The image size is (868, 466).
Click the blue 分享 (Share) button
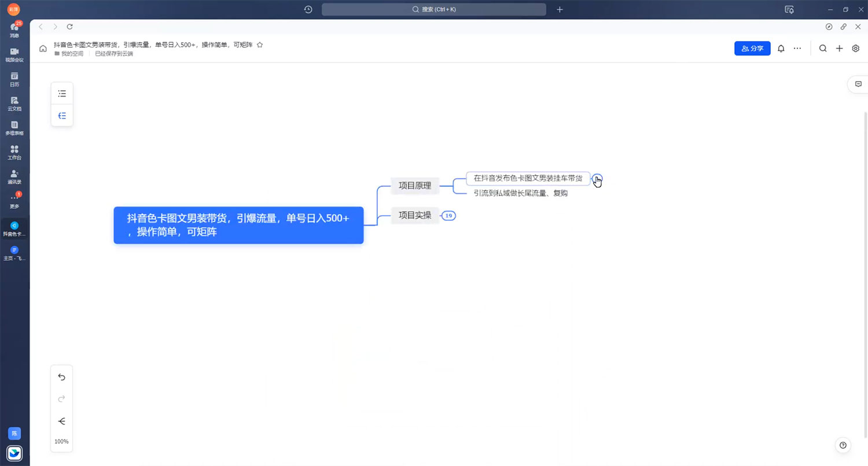752,49
